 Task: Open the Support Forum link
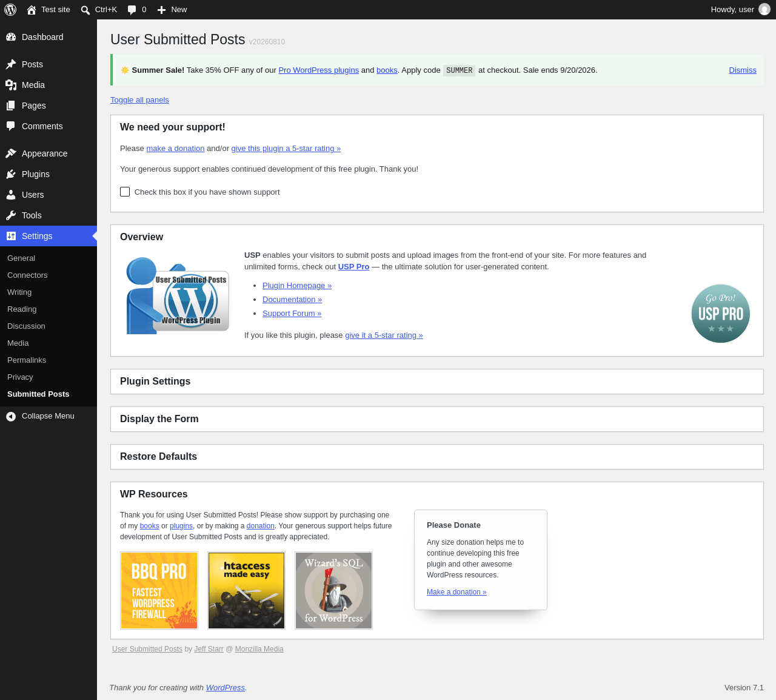pos(292,314)
